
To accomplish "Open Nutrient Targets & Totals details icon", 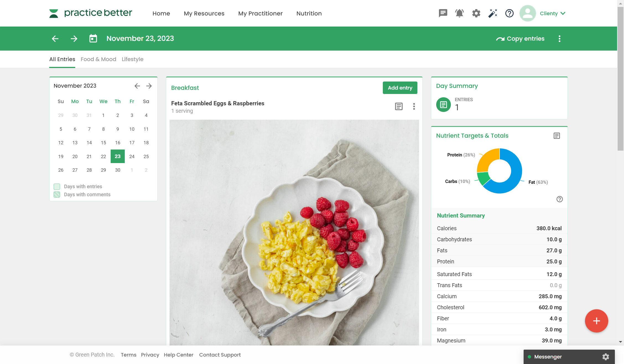I will click(x=557, y=136).
